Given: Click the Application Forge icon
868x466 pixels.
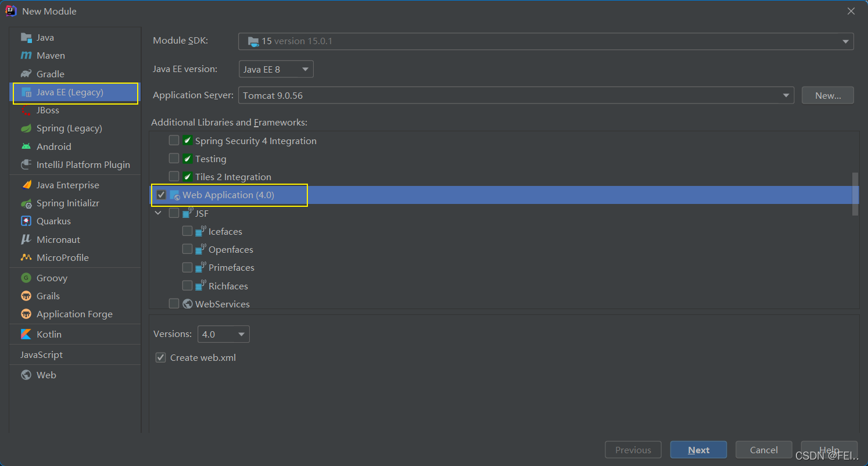Looking at the screenshot, I should coord(26,314).
